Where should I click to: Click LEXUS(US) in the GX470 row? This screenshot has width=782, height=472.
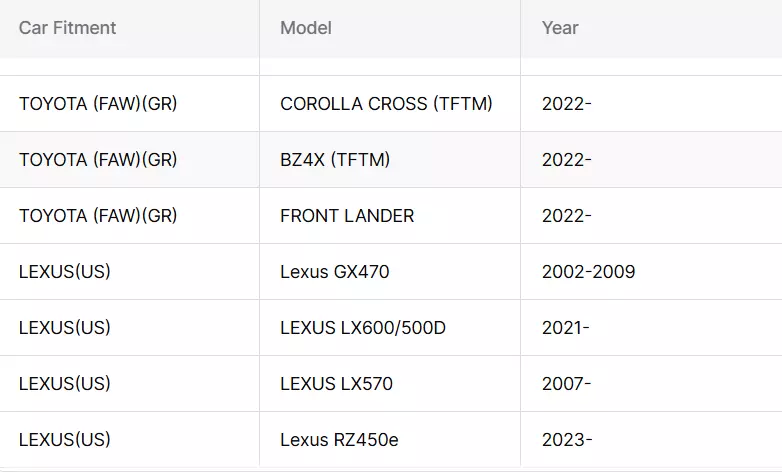click(x=65, y=272)
